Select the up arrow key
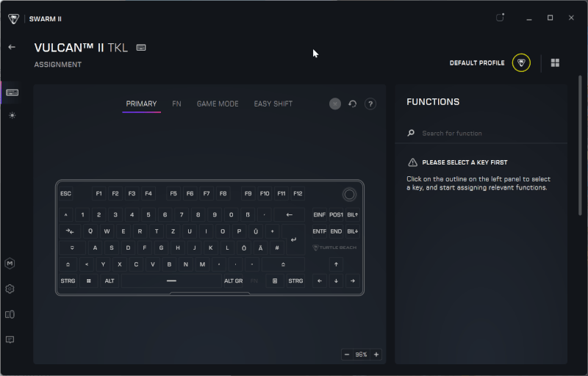This screenshot has width=588, height=376. click(336, 264)
